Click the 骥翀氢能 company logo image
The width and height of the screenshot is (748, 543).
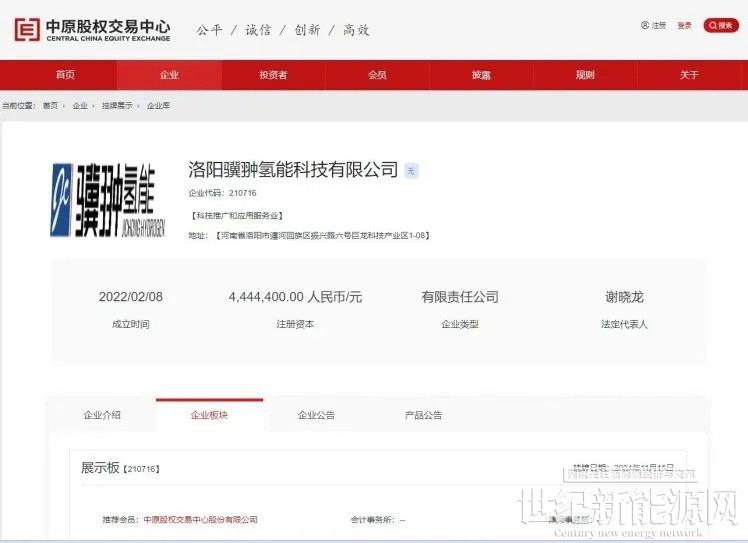pos(102,198)
